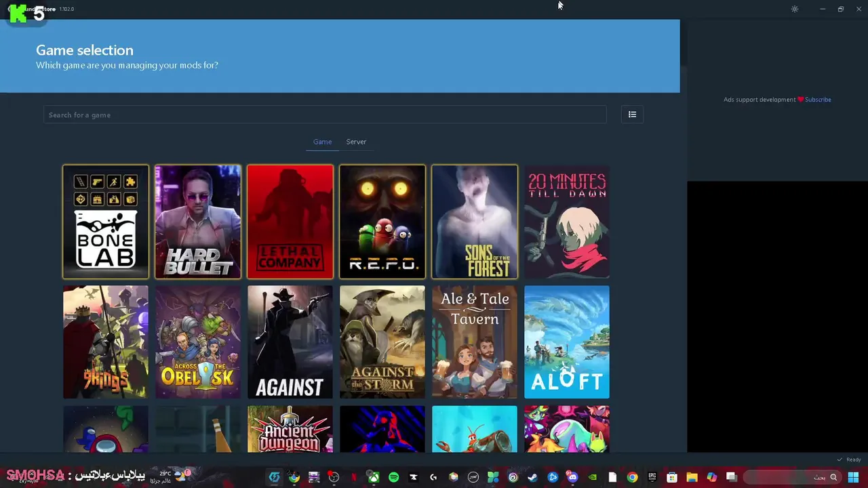Toggle the light/dark theme sun icon

[795, 9]
